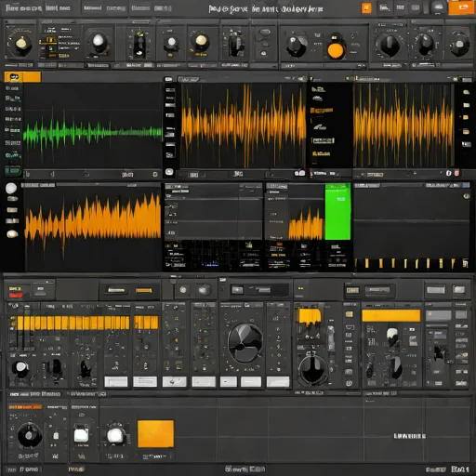This screenshot has height=476, width=476.
Task: Click the far-right orange waveform display
Action: 403,126
